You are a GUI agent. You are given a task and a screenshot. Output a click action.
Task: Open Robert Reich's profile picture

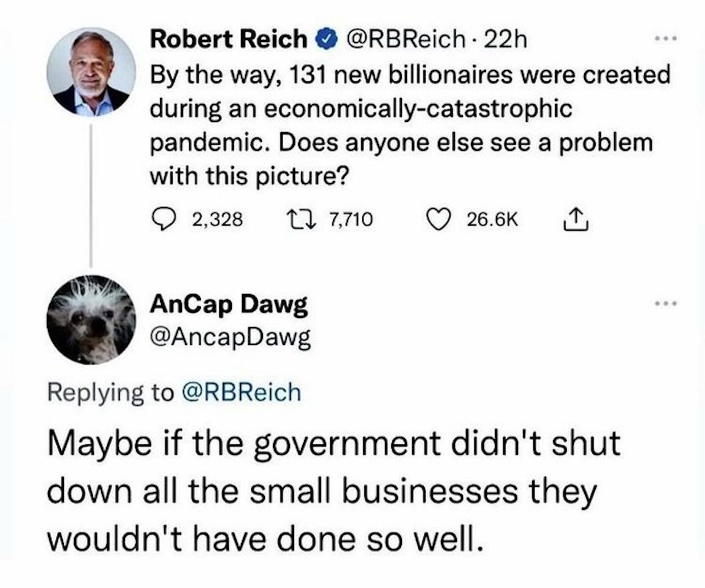click(91, 72)
